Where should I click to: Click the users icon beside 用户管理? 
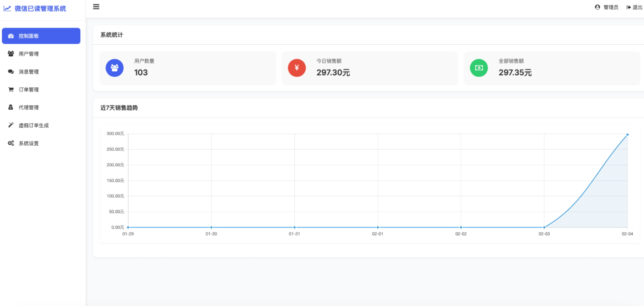(x=11, y=53)
